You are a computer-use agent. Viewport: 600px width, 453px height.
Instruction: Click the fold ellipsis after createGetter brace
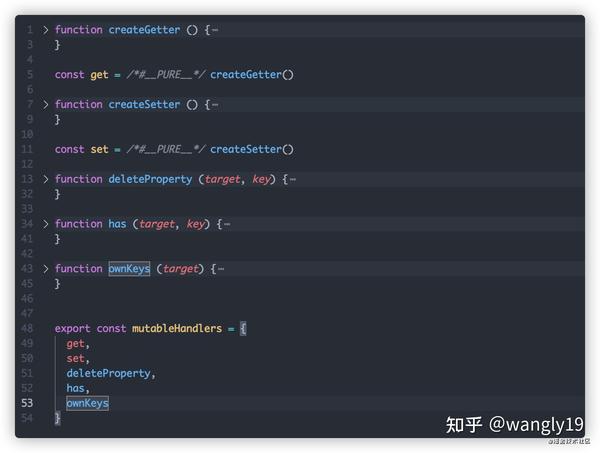214,30
